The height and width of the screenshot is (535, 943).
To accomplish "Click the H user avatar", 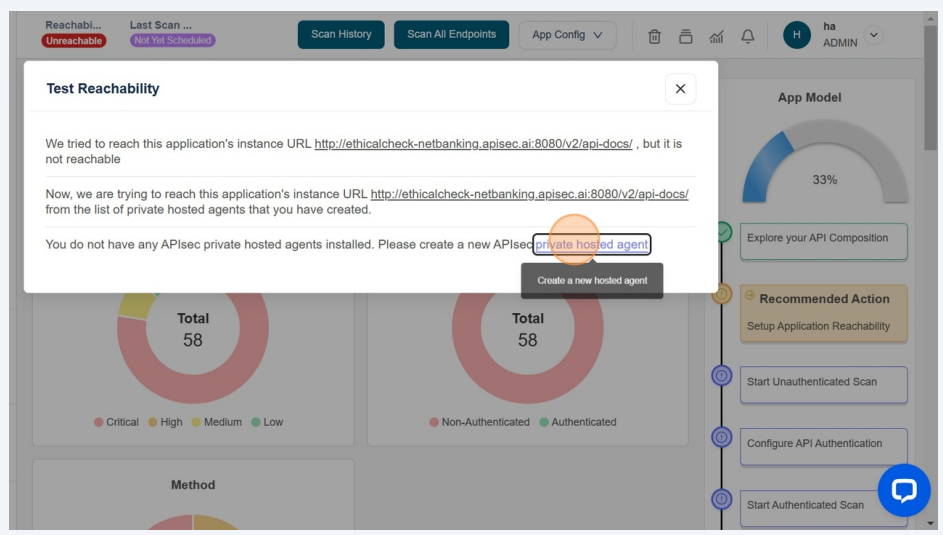I will (797, 35).
